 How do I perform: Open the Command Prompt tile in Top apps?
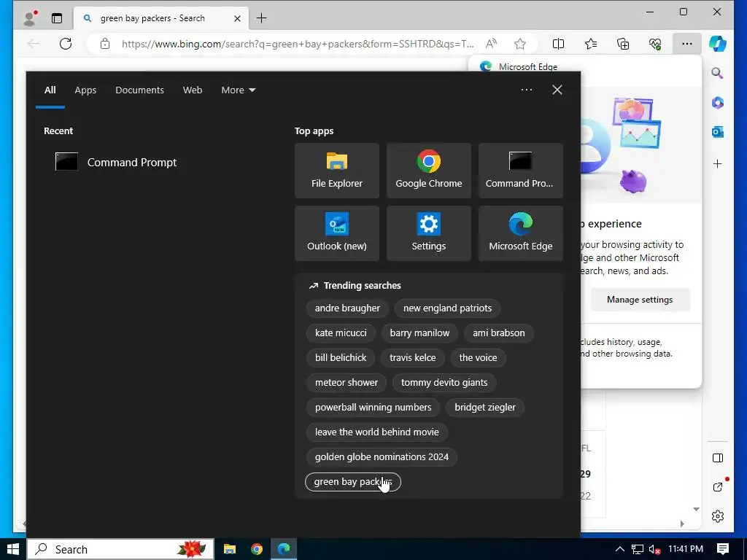click(521, 171)
